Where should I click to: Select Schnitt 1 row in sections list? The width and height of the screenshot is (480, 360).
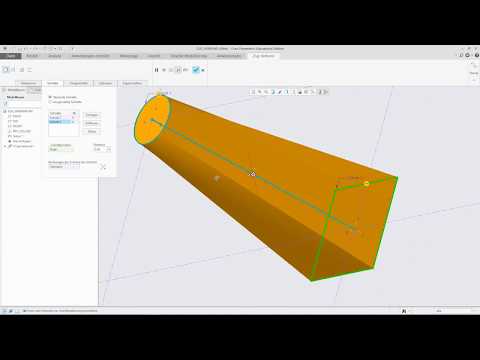tap(63, 118)
